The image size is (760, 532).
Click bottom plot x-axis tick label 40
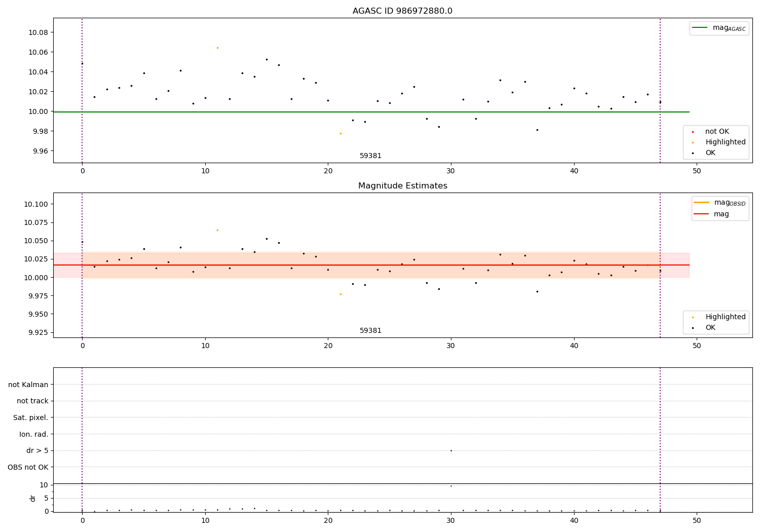tap(574, 521)
